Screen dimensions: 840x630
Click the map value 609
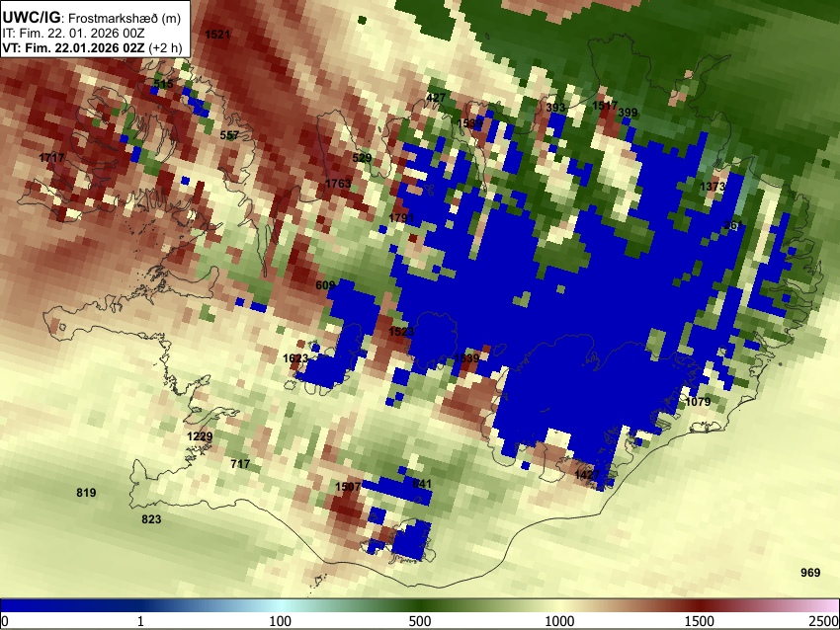[325, 285]
